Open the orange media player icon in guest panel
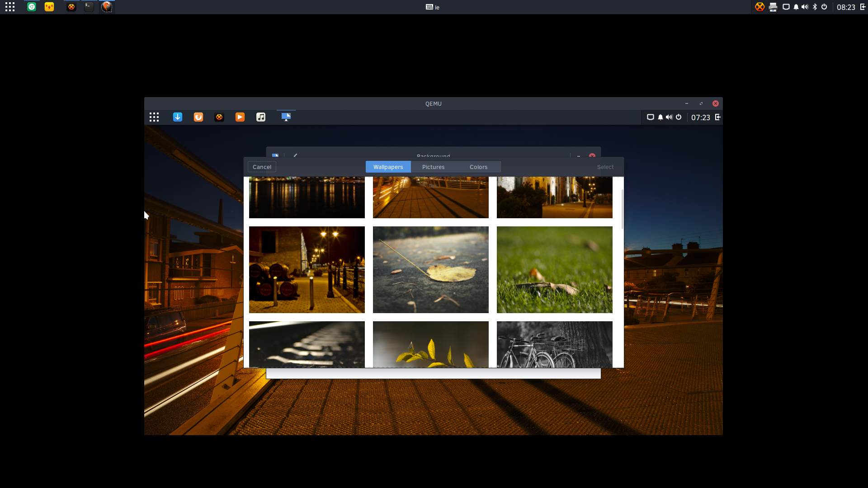Image resolution: width=868 pixels, height=488 pixels. (x=240, y=117)
